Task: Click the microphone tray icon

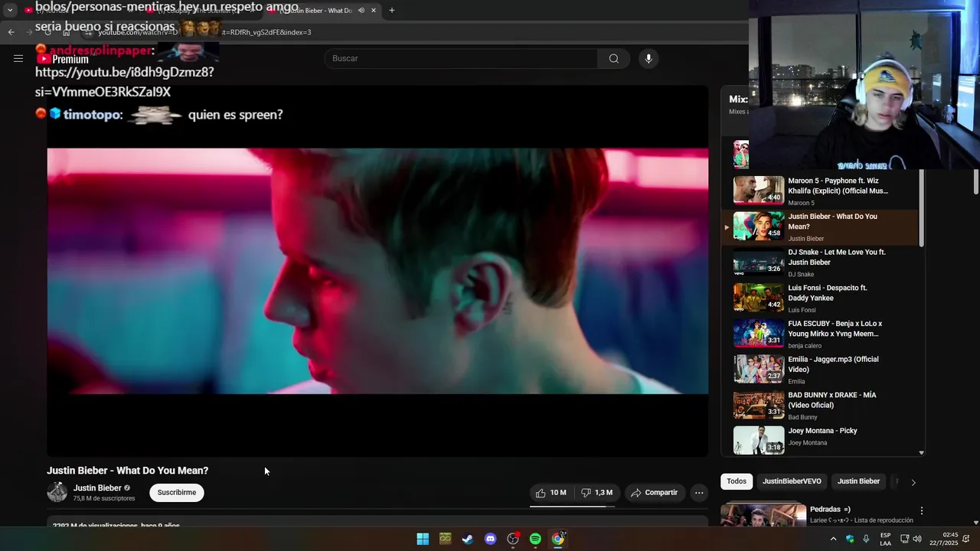Action: (x=866, y=539)
